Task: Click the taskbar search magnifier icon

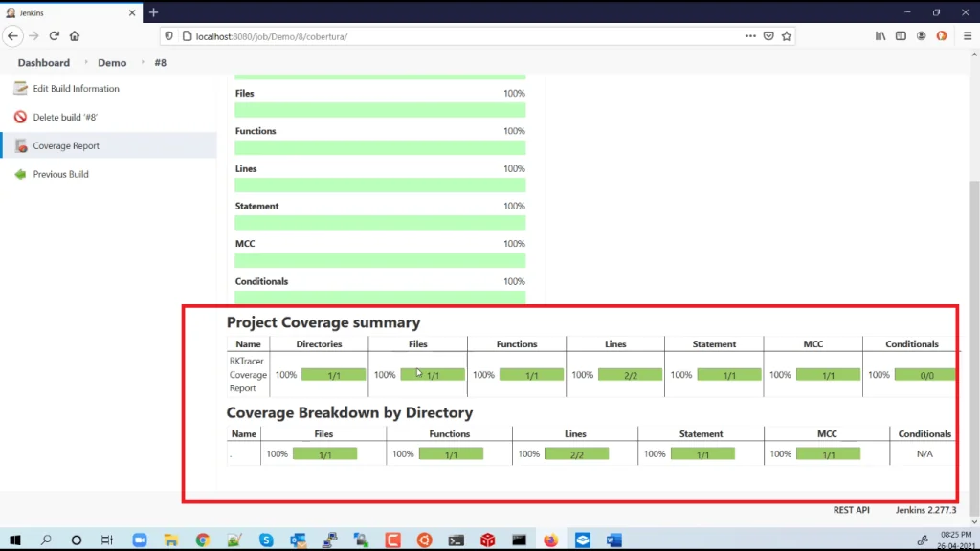Action: click(46, 540)
